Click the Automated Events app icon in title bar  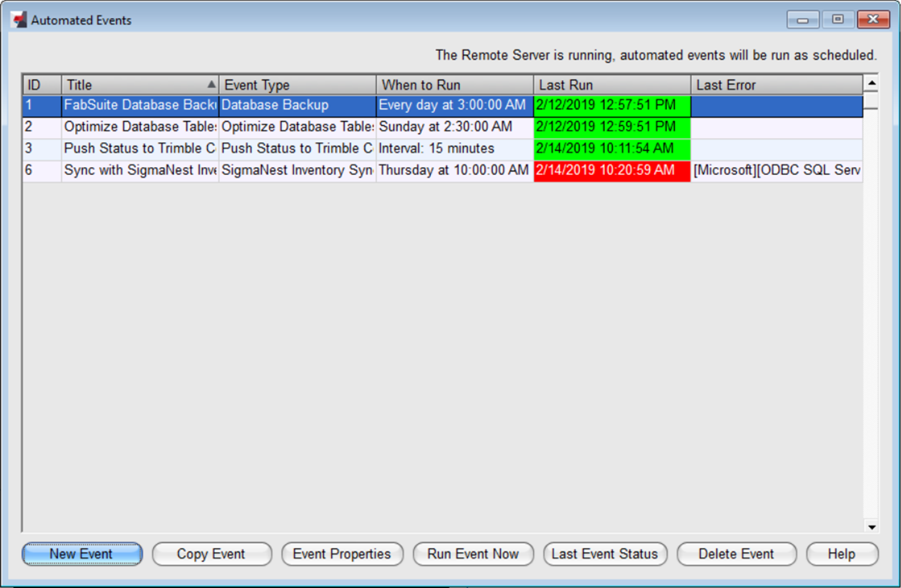tap(19, 20)
